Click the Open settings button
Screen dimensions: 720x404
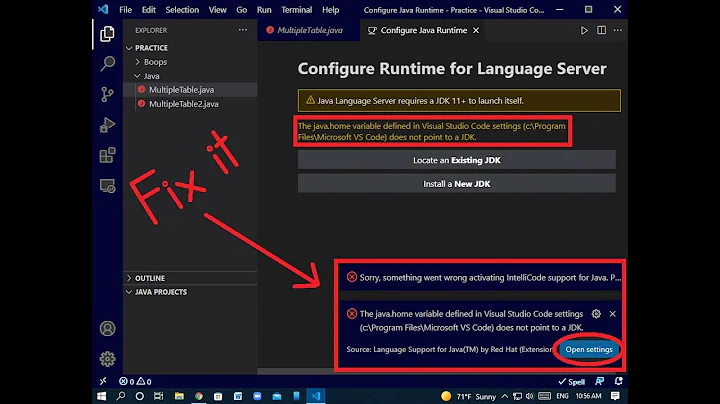[589, 349]
